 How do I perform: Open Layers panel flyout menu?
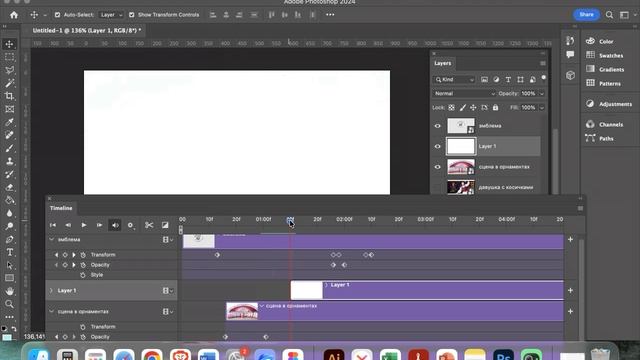click(x=542, y=63)
